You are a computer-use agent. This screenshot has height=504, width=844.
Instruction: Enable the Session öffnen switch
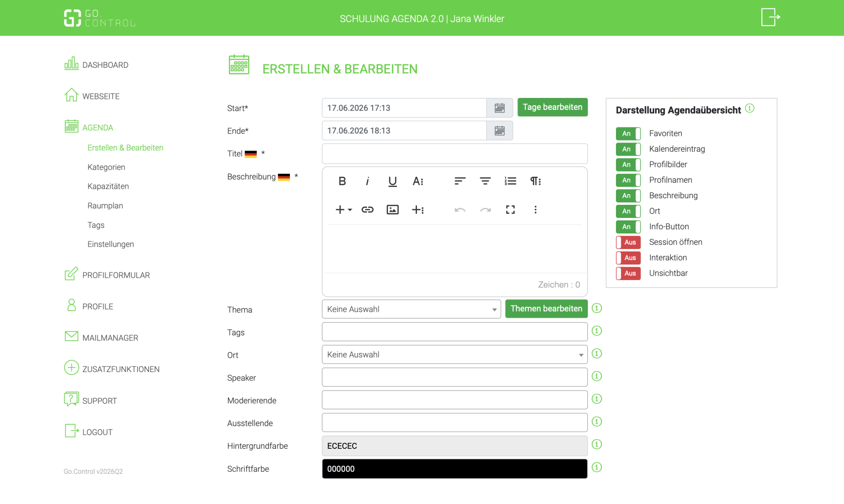pyautogui.click(x=628, y=242)
